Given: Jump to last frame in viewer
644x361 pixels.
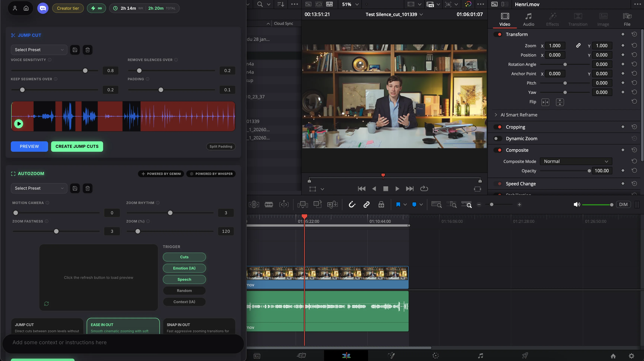Looking at the screenshot, I should pyautogui.click(x=409, y=189).
